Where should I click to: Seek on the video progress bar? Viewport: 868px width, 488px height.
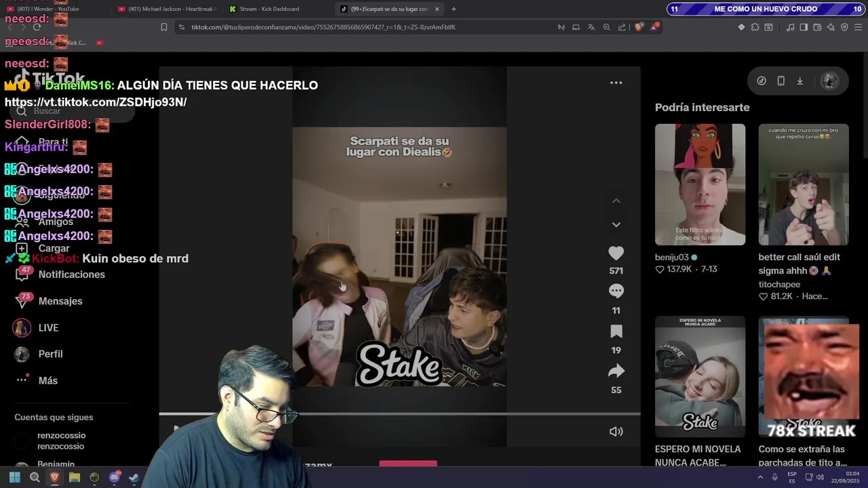399,413
